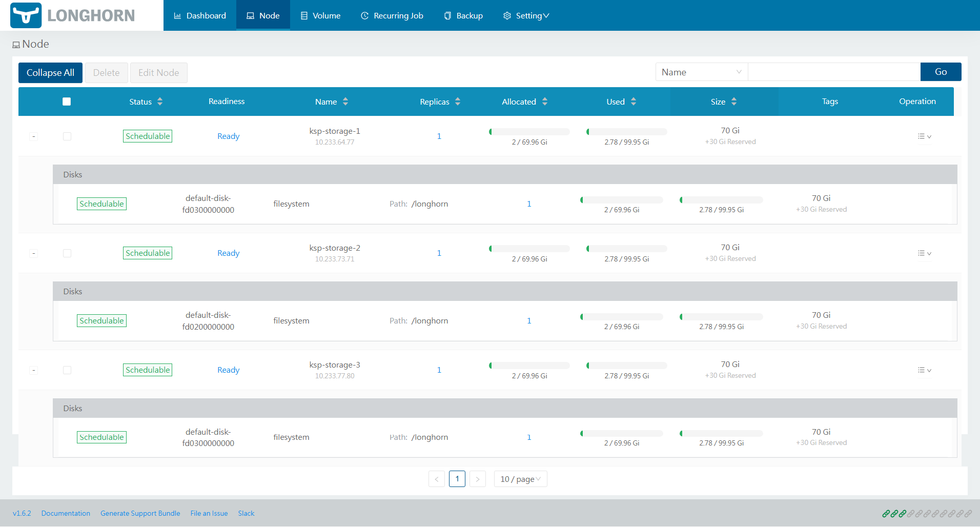
Task: Sort nodes by Replicas column arrows
Action: (x=458, y=102)
